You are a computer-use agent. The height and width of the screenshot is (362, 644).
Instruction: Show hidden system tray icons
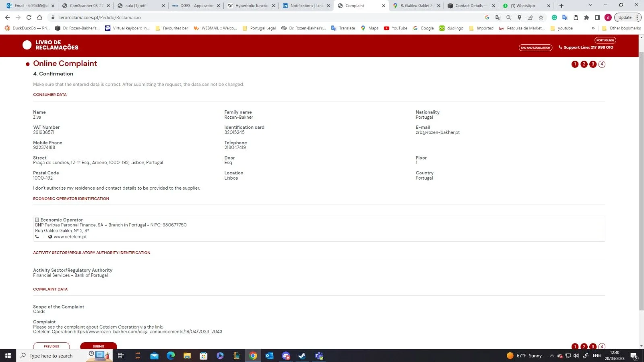[x=552, y=356]
